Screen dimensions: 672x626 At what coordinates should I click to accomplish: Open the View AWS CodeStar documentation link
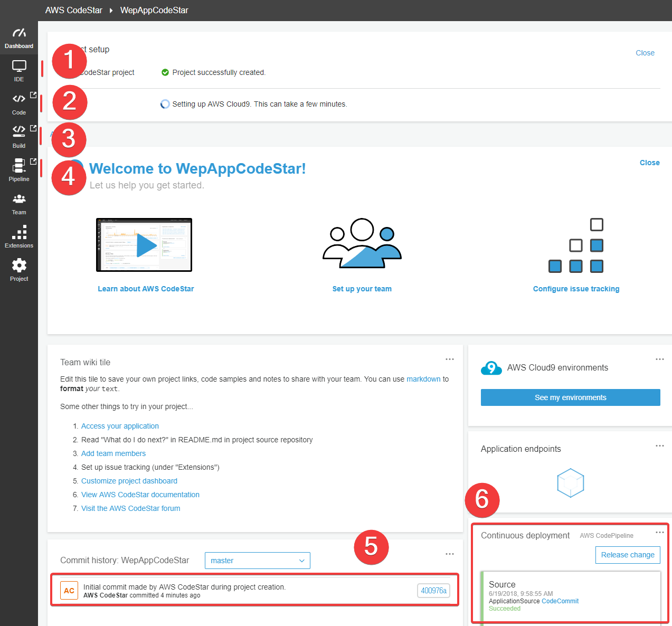point(140,495)
